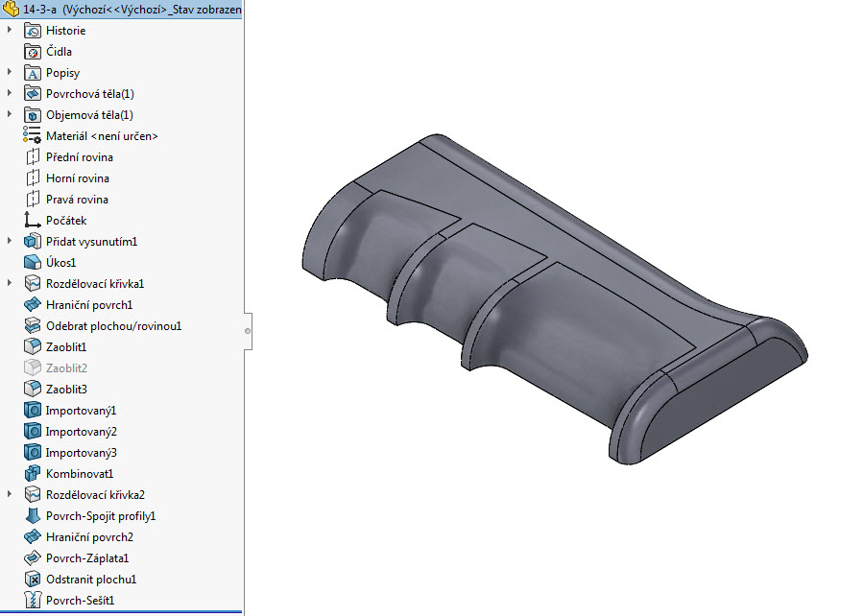
Task: Select the Přidat vysunutím1 extrude icon
Action: pos(32,241)
